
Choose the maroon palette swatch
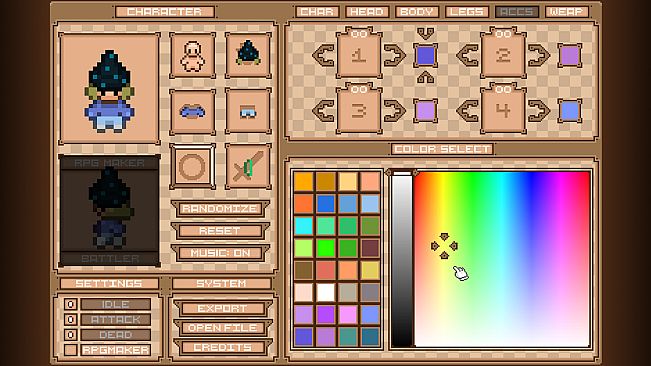coord(370,248)
